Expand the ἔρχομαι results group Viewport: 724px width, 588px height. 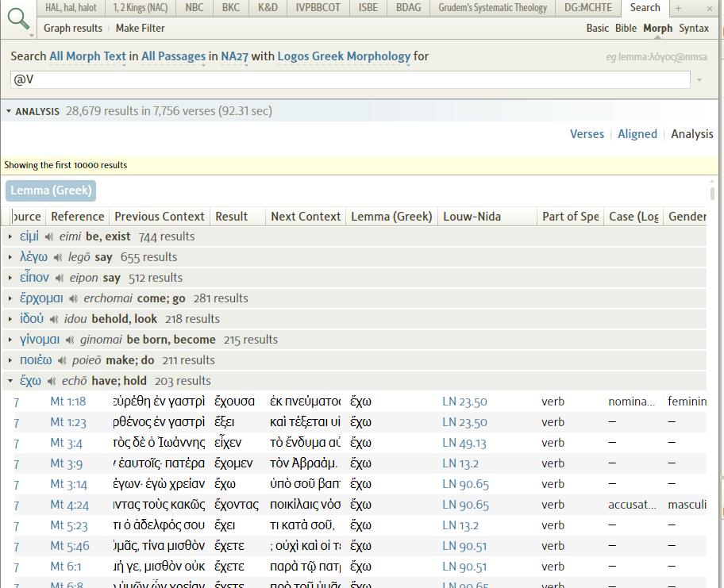pyautogui.click(x=10, y=298)
